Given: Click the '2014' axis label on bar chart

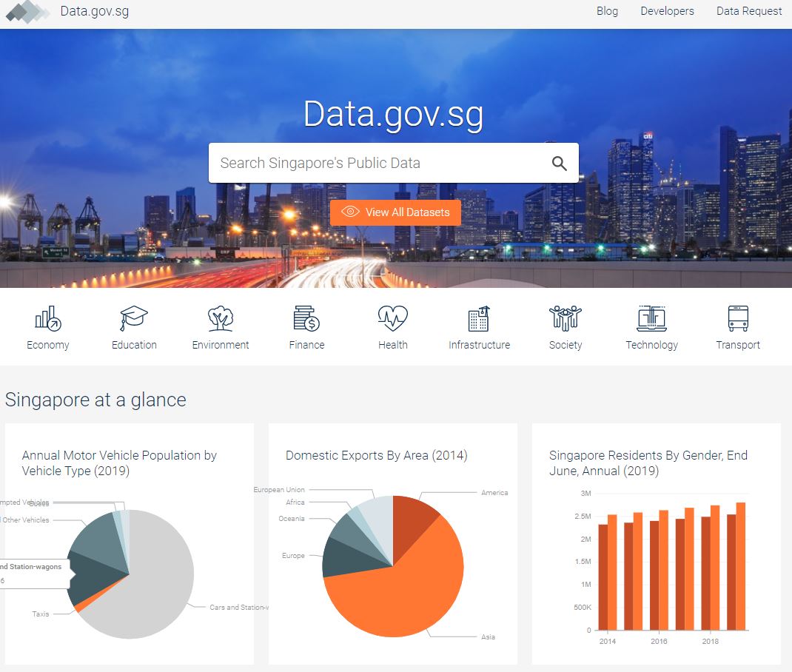Looking at the screenshot, I should [x=607, y=641].
